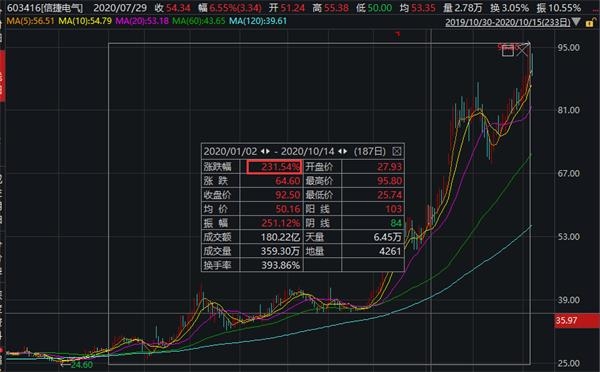Select the MA(10) moving average label
600x372 pixels.
(x=85, y=21)
